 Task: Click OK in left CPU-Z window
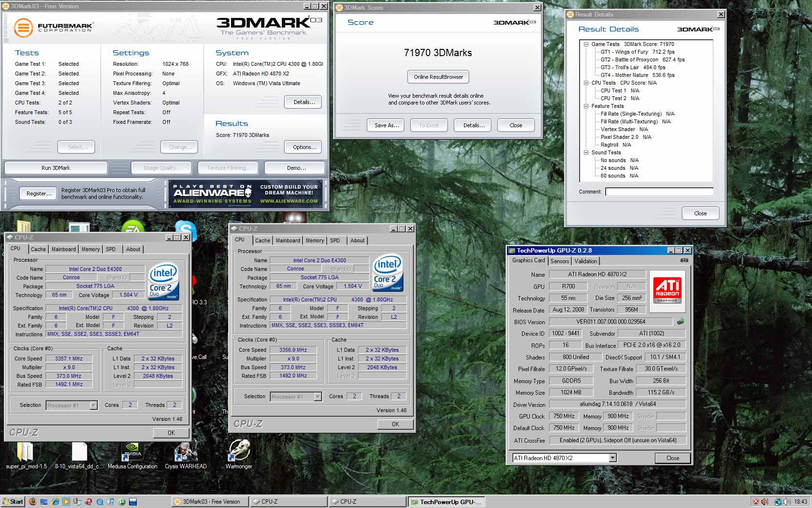click(171, 433)
